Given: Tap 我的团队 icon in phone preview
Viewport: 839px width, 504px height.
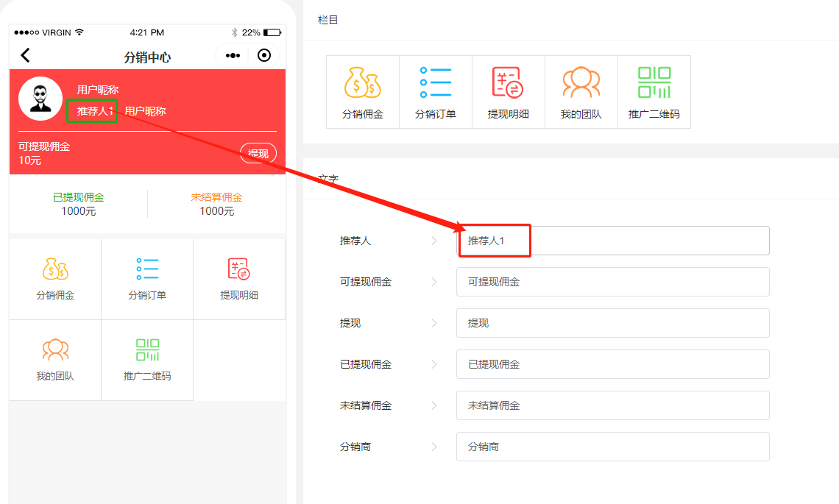Looking at the screenshot, I should click(x=55, y=350).
